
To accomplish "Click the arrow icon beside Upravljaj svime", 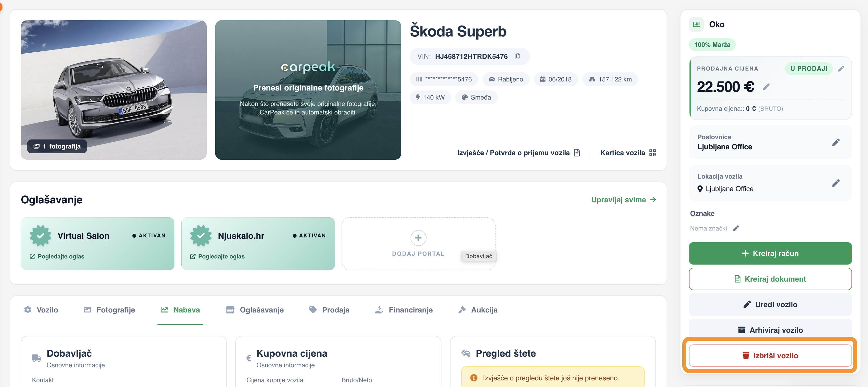I will [653, 200].
